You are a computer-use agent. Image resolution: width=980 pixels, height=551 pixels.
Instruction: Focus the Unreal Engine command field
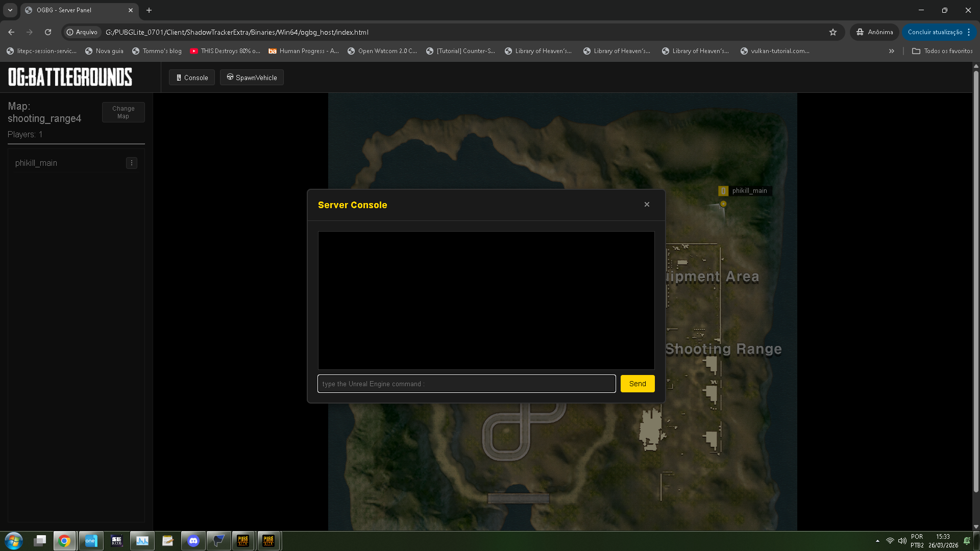(467, 384)
